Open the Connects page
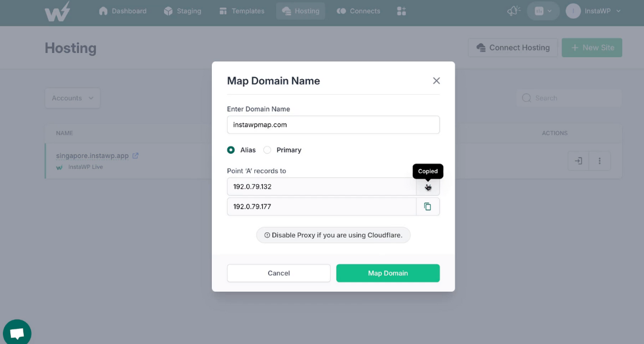 (x=359, y=11)
